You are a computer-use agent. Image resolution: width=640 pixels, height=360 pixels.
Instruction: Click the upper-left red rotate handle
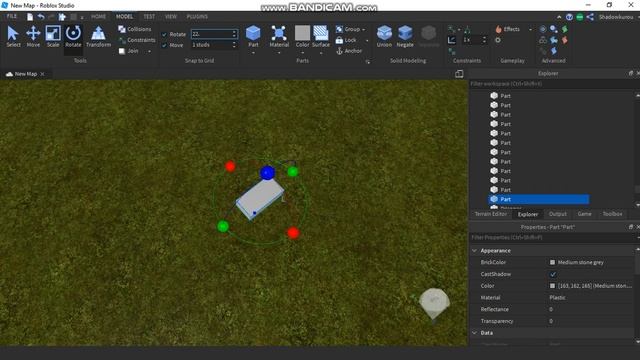click(x=230, y=166)
